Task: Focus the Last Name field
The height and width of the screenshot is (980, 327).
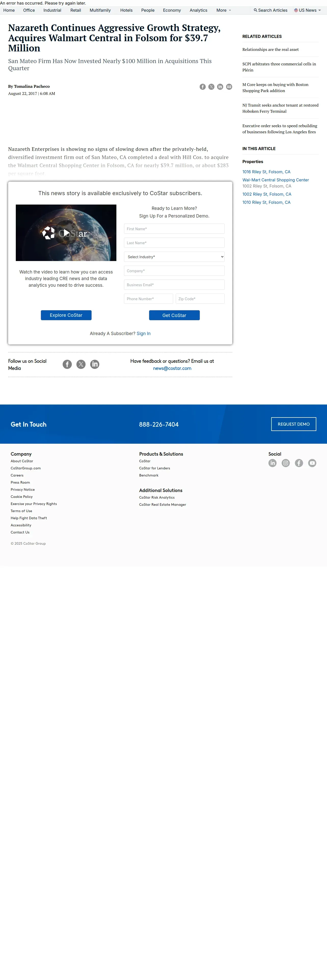Action: [x=174, y=243]
